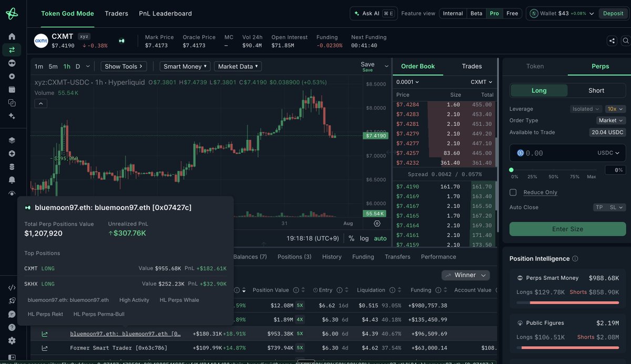Click Save above the chart
Screen dimensions: 631x364
pyautogui.click(x=368, y=65)
